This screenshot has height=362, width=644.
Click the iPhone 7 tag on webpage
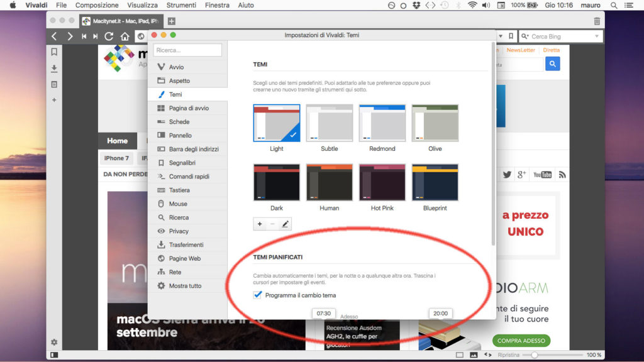[116, 158]
